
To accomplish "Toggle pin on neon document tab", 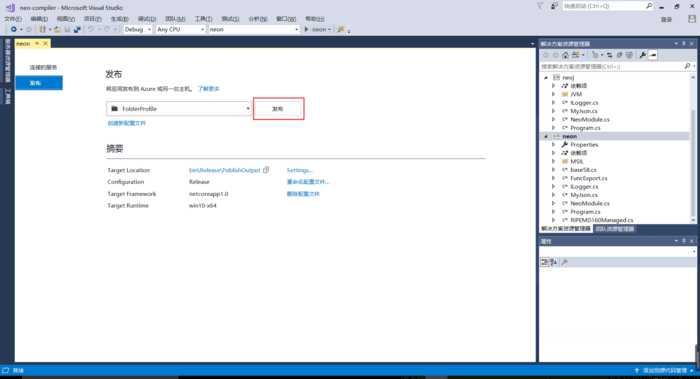I will point(37,43).
